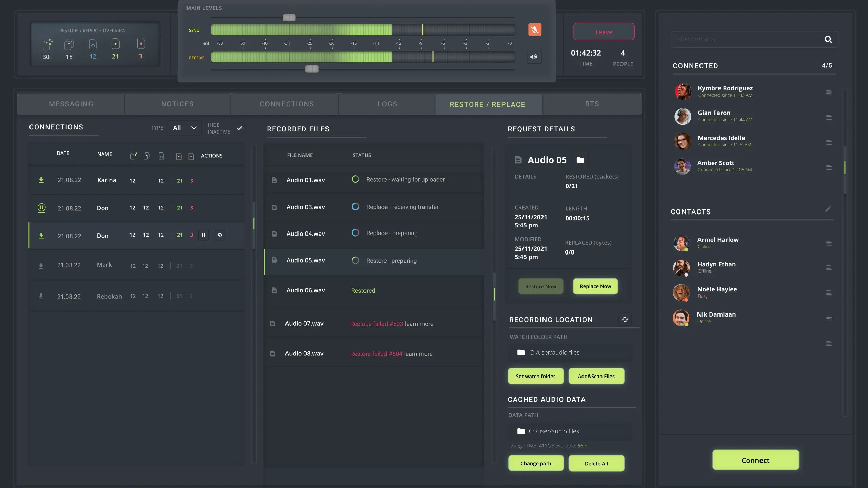Toggle the hidden-eye icon on Don row
The height and width of the screenshot is (488, 868).
click(x=220, y=235)
